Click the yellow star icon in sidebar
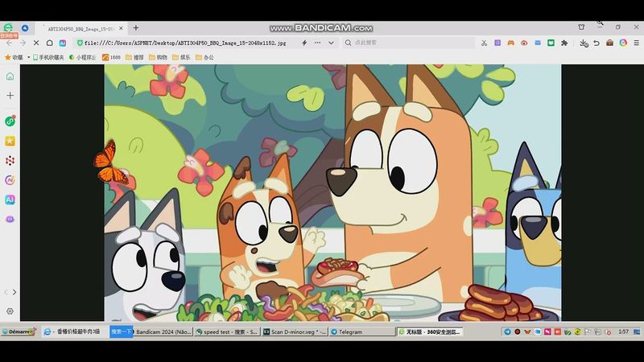Viewport: 644px width, 362px height. coord(10,141)
